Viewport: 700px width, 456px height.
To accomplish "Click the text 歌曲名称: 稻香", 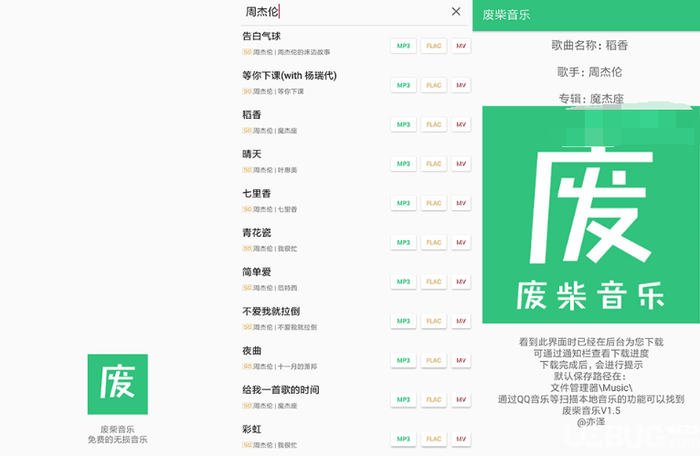I will (x=590, y=45).
